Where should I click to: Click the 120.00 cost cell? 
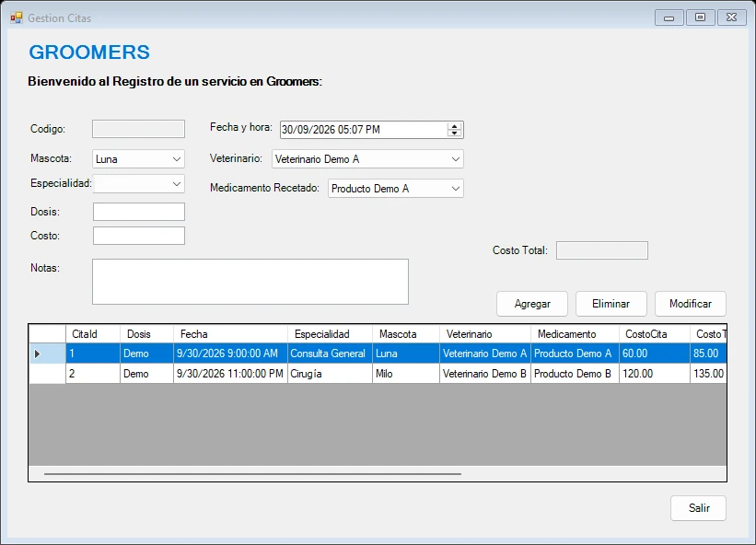[x=655, y=374]
